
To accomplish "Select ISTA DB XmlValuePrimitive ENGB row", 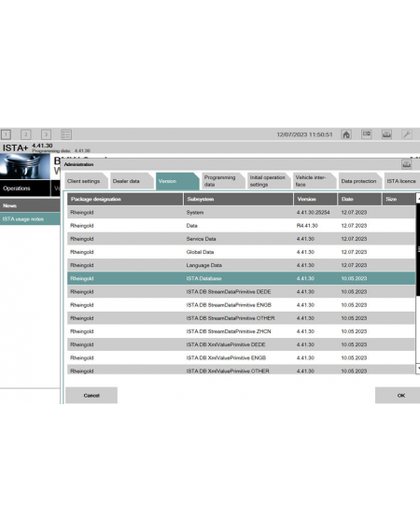I will click(x=241, y=358).
